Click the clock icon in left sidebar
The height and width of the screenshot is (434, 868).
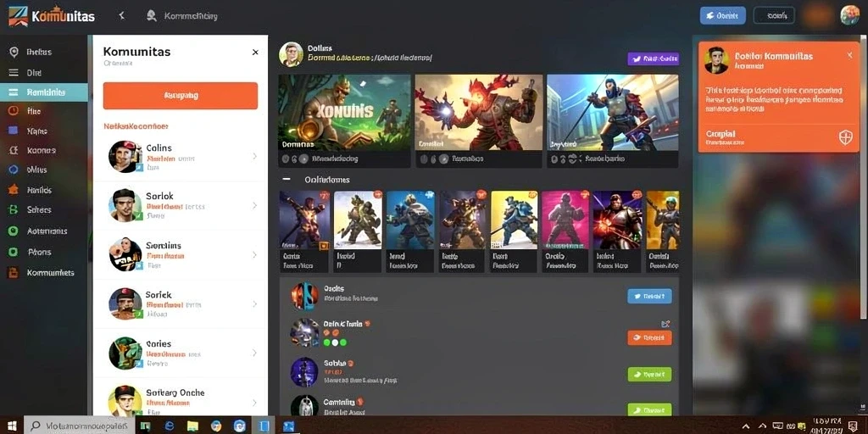14,111
